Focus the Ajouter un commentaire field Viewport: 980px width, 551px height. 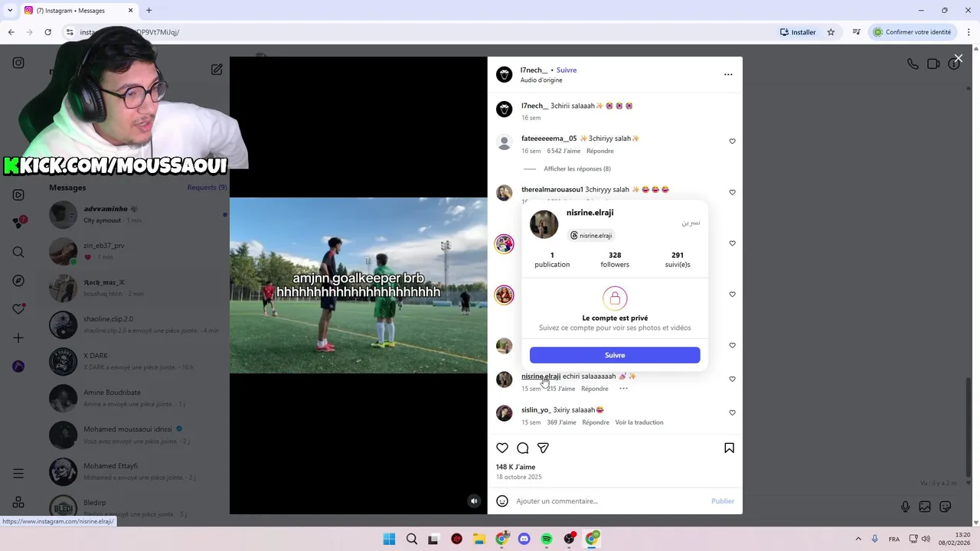[x=609, y=501]
